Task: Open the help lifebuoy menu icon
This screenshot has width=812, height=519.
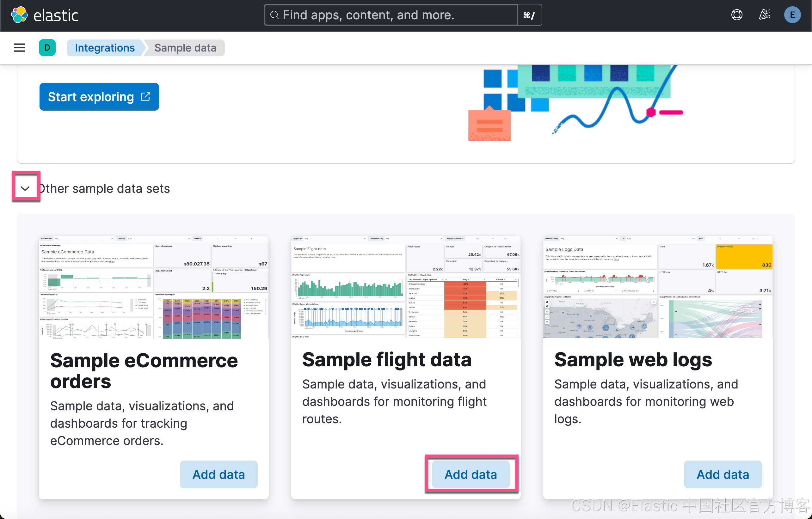Action: tap(736, 15)
